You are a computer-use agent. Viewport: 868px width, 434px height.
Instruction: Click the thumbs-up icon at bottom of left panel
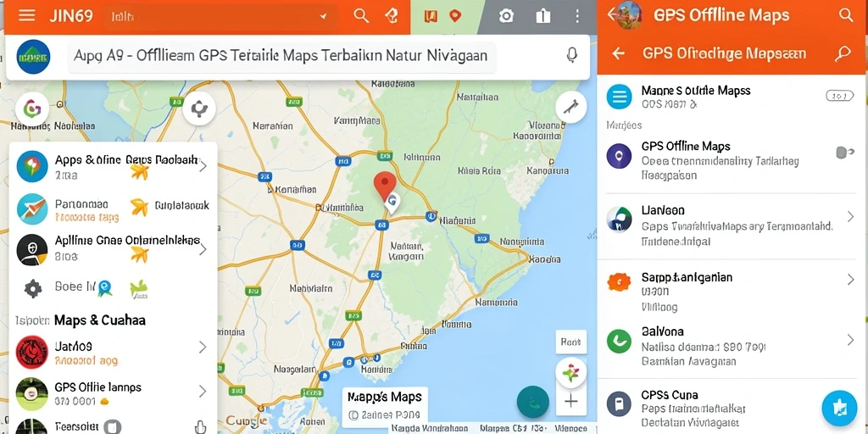pyautogui.click(x=201, y=427)
